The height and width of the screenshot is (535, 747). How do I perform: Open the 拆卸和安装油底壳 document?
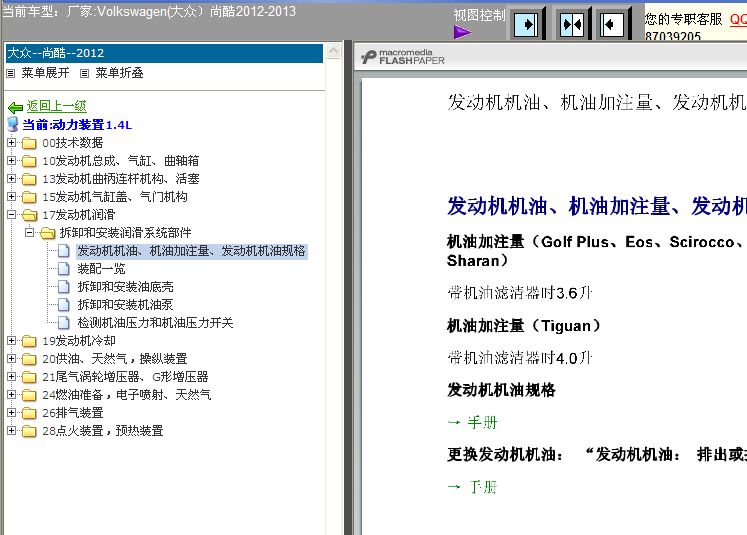click(125, 287)
